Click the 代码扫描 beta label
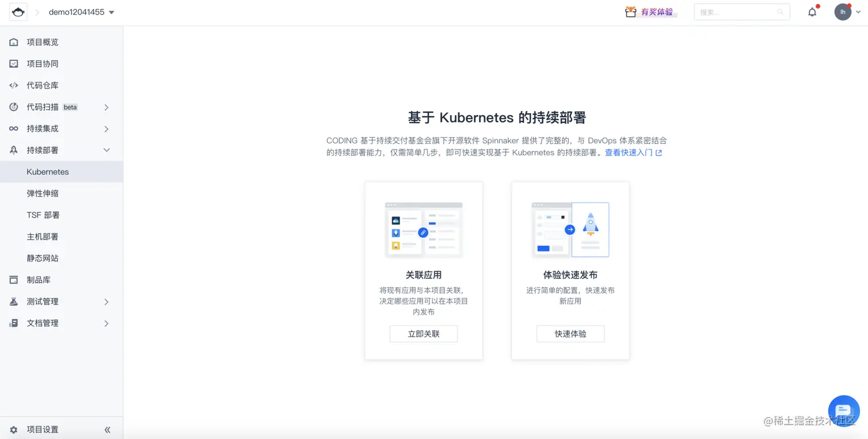Viewport: 868px width, 439px height. tap(70, 107)
